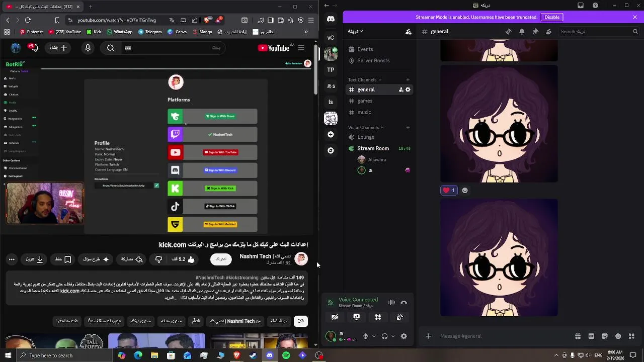
Task: Open the 'TP' server in Discord
Action: pos(331,70)
